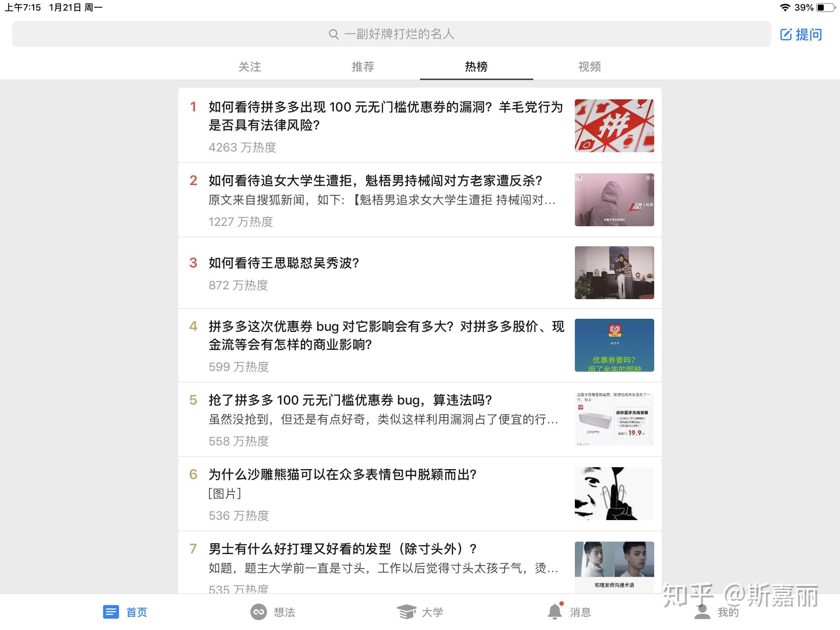The image size is (840, 630).
Task: Focus the 一副好牌打烂的名人 search field
Action: 399,34
